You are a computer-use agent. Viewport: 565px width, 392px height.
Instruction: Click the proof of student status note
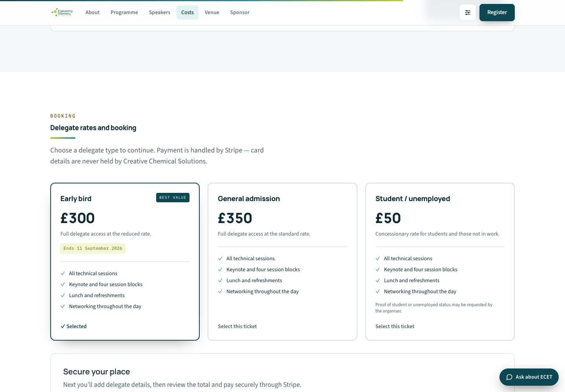[434, 308]
